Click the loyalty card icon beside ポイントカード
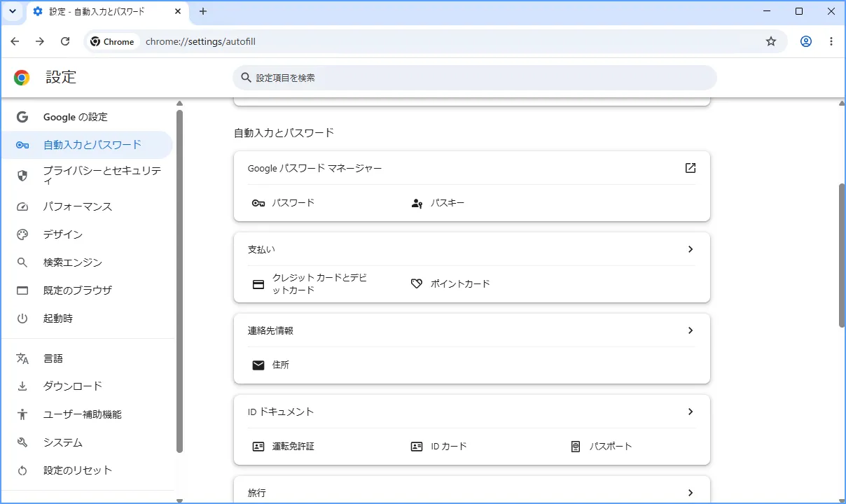The height and width of the screenshot is (504, 846). tap(417, 284)
